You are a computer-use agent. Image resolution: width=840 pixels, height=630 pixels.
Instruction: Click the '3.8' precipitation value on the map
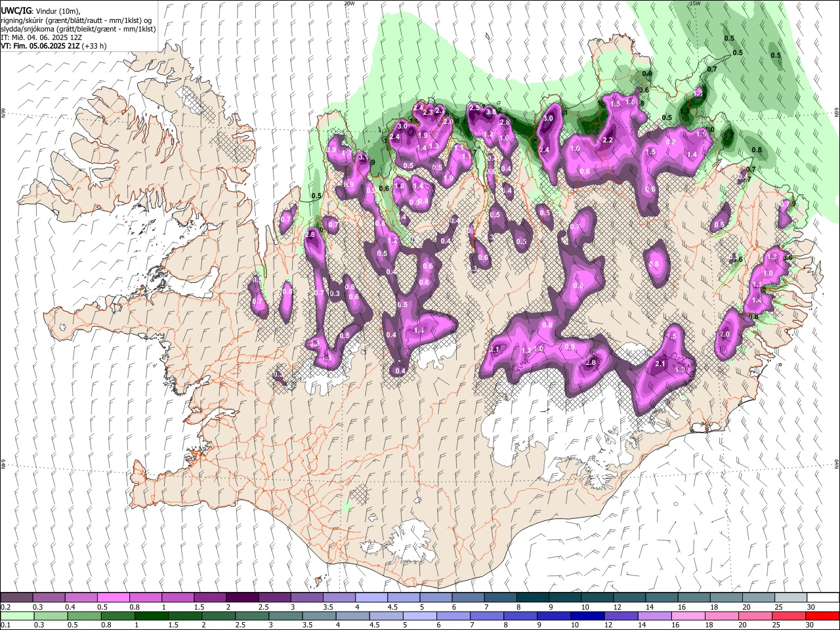490,112
